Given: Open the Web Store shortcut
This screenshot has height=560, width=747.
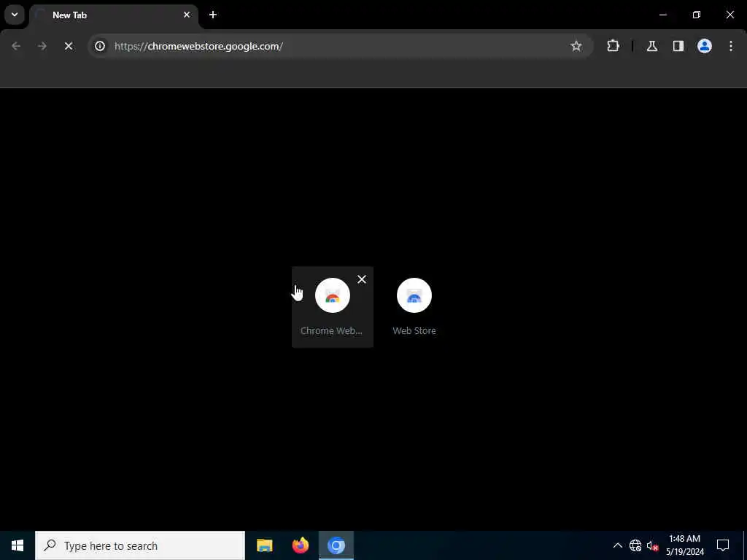Looking at the screenshot, I should pos(414,307).
